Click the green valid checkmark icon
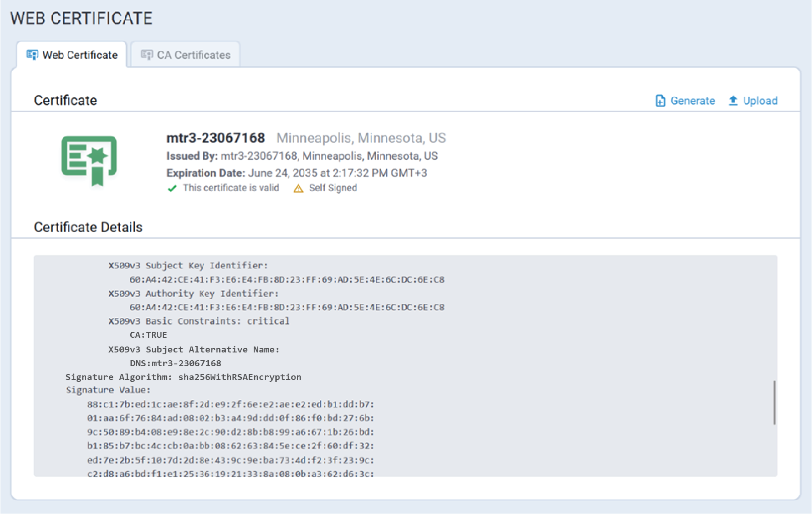Screen dimensions: 812x514 pos(172,188)
